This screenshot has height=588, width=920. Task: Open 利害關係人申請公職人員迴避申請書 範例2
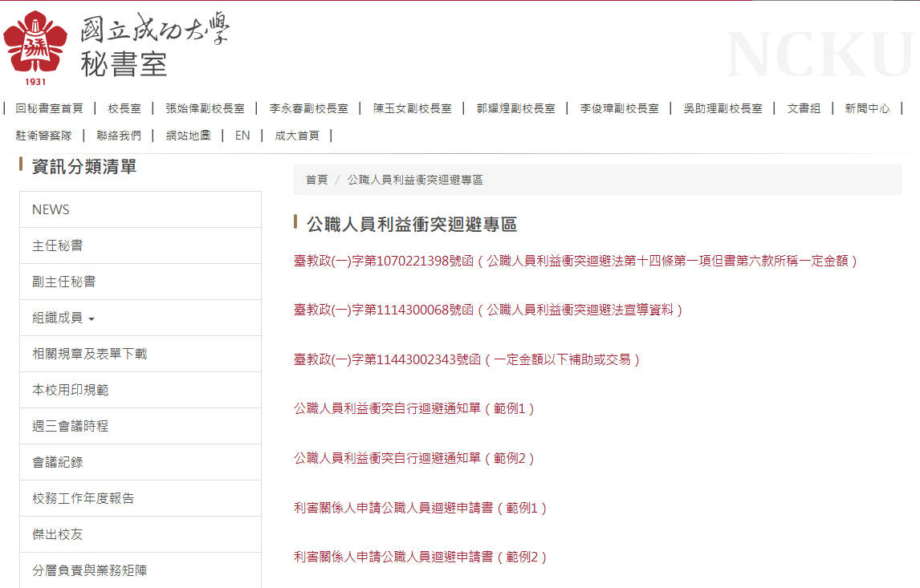coord(421,557)
